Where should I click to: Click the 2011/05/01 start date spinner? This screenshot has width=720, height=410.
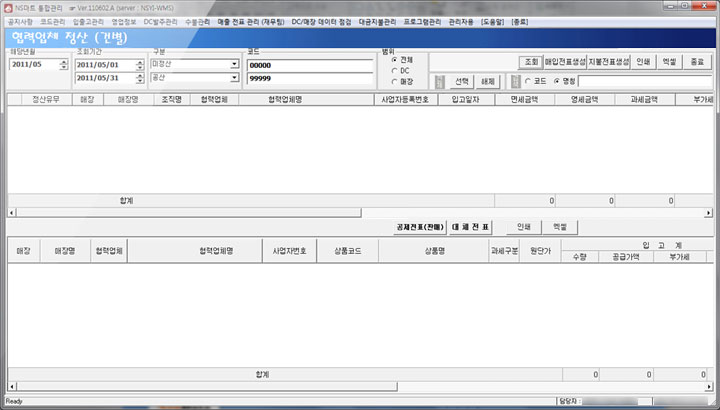coord(140,65)
